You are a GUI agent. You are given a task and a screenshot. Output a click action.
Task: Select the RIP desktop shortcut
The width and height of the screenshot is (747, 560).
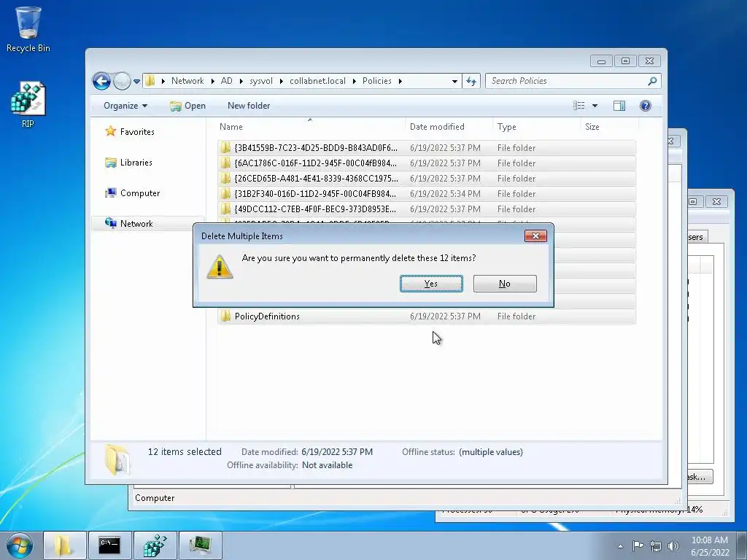[x=28, y=105]
